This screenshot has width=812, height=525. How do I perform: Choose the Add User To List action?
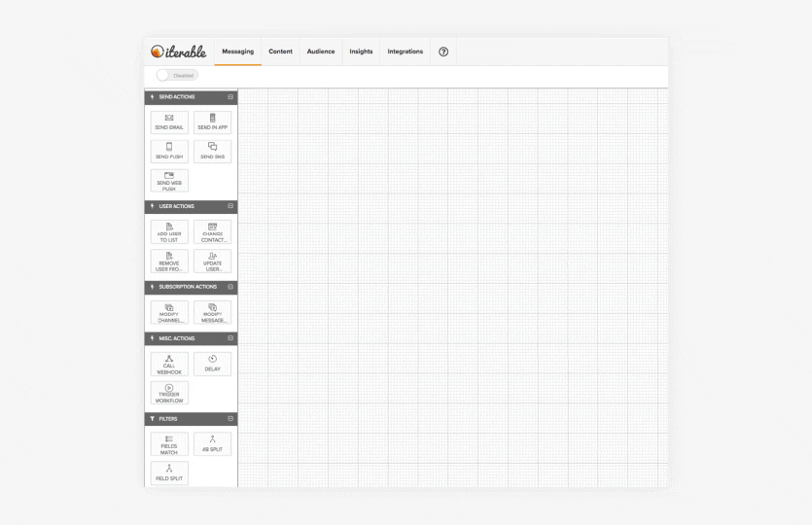169,232
